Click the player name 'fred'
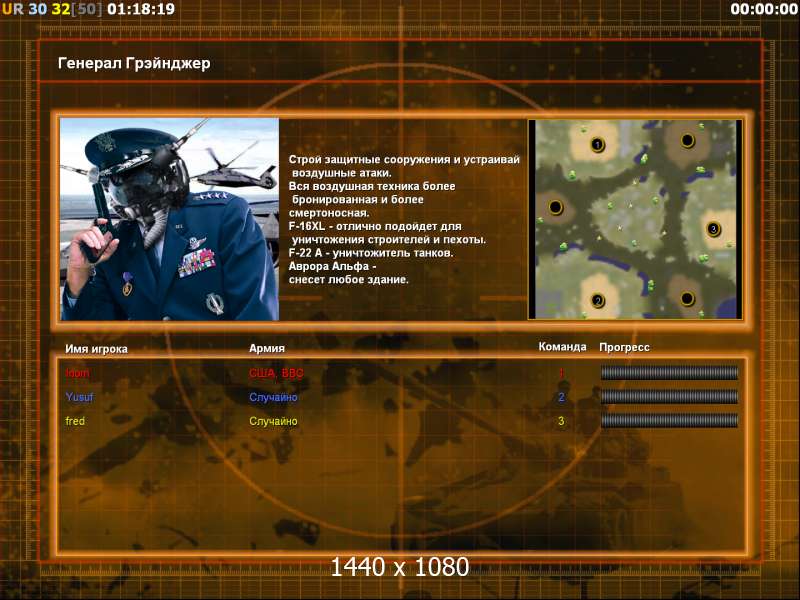 click(75, 421)
